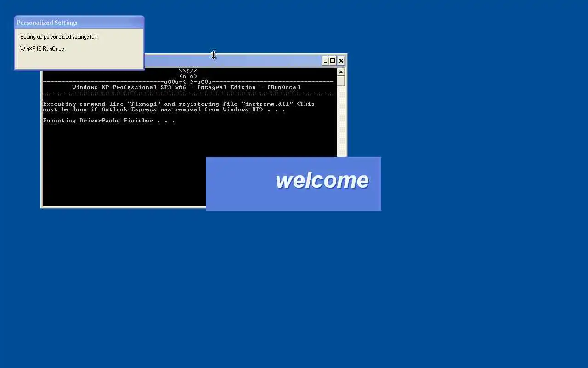
Task: Click the console scrollbar up arrow
Action: point(341,72)
